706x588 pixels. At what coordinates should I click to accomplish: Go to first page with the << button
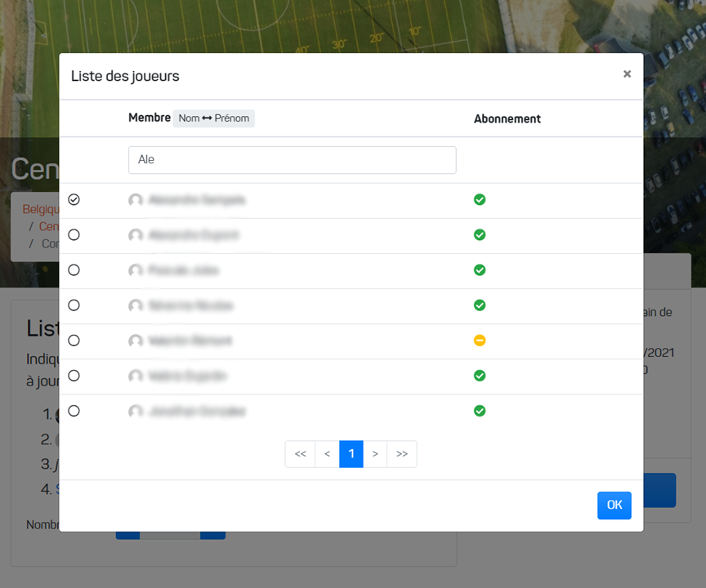300,454
